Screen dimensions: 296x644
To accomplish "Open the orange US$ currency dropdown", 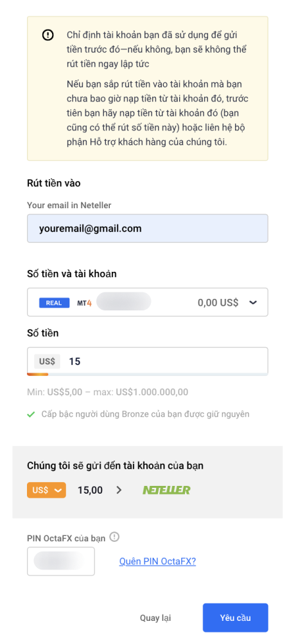I will pos(46,490).
